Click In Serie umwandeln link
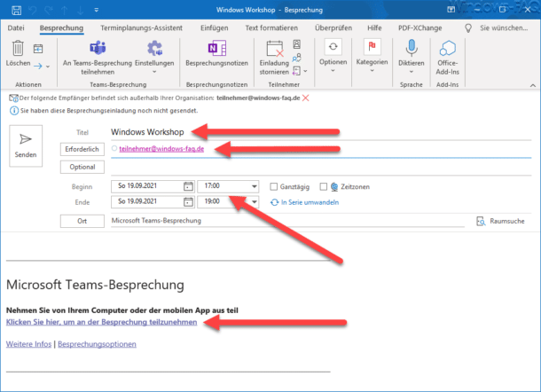The width and height of the screenshot is (541, 392). [305, 202]
